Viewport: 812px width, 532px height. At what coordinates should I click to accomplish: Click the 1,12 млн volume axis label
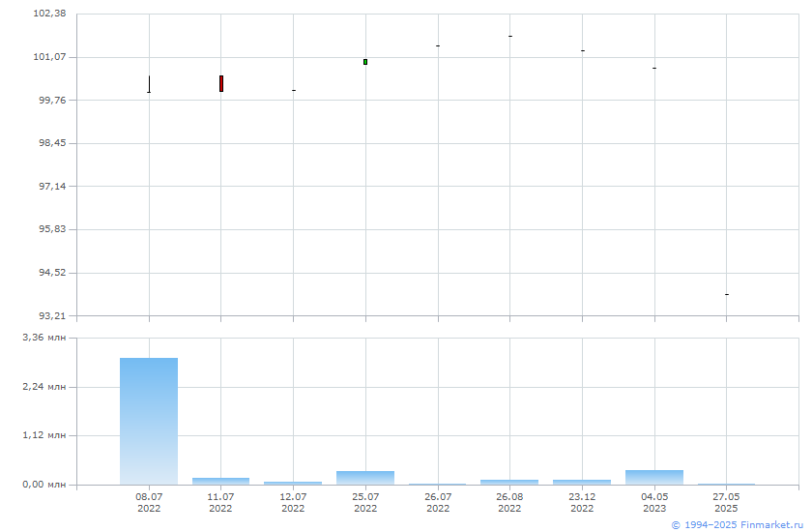pos(44,435)
